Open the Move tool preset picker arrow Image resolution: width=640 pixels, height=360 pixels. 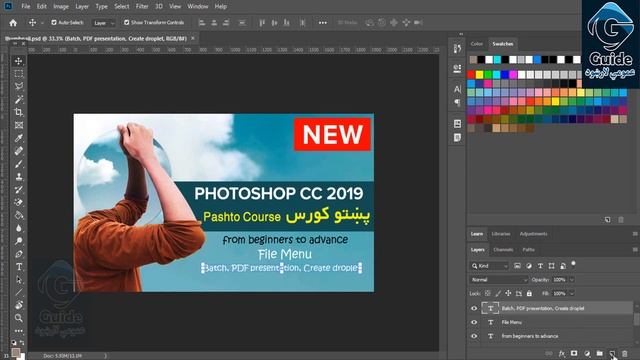point(42,23)
